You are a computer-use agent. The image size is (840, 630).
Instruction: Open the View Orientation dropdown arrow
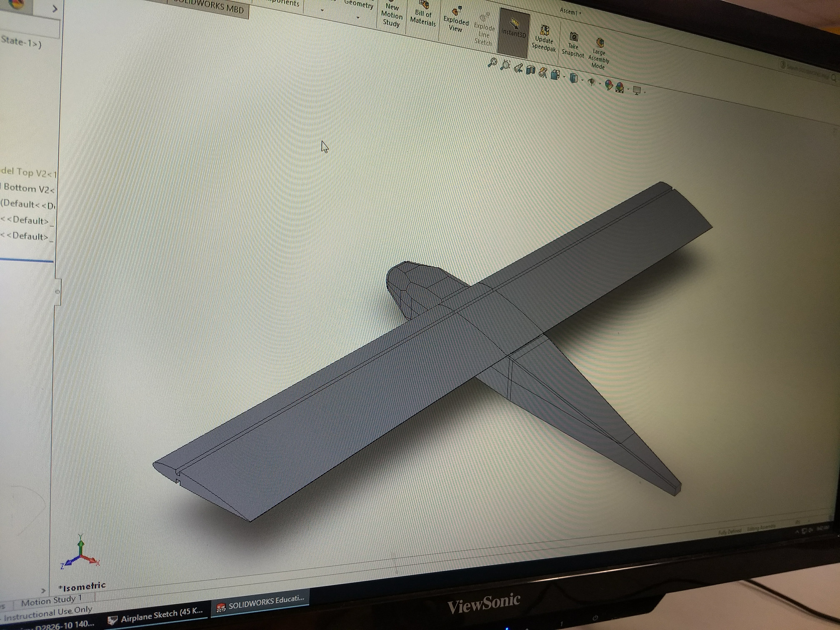click(x=564, y=77)
